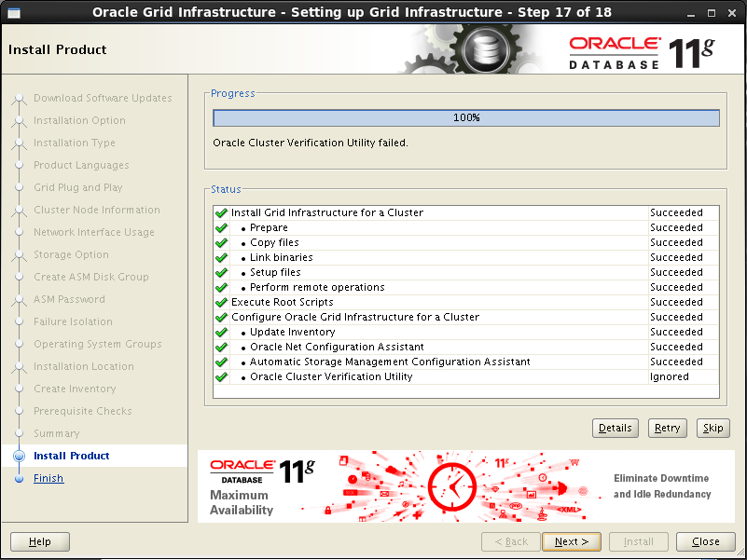Click the Close button
747x560 pixels.
[x=706, y=542]
